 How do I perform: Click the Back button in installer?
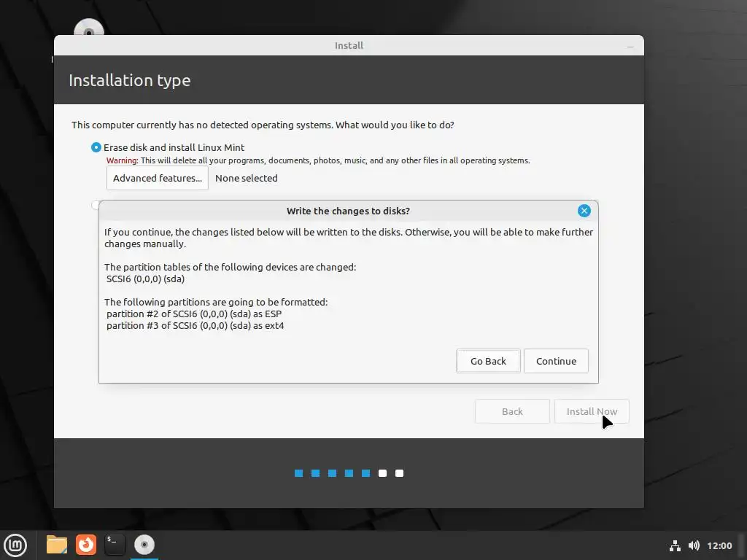point(512,411)
